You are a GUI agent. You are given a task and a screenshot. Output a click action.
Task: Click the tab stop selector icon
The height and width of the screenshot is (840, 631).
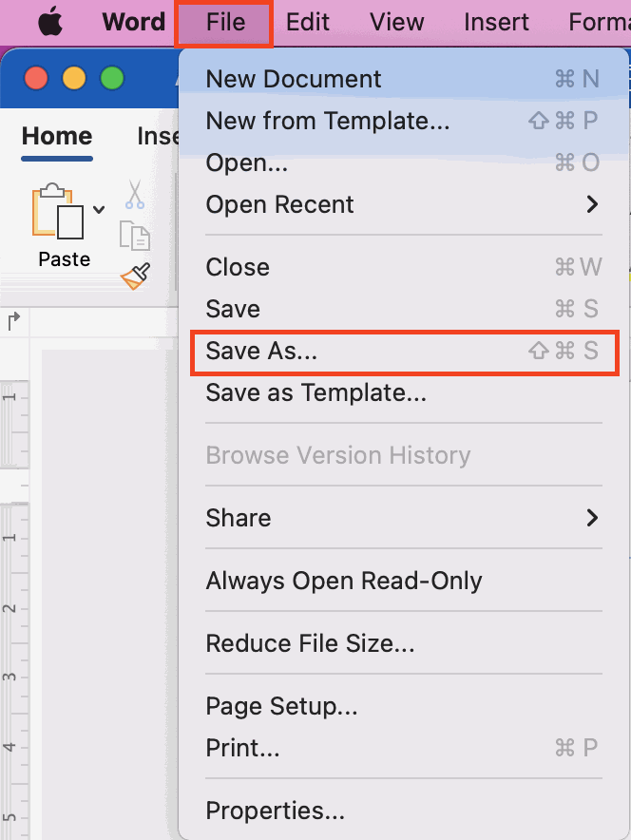(x=14, y=321)
